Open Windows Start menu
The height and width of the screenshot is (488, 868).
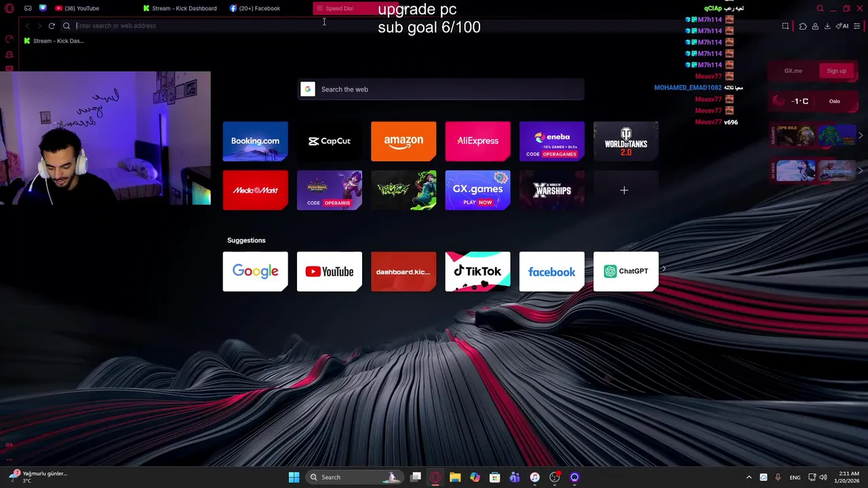tap(294, 477)
